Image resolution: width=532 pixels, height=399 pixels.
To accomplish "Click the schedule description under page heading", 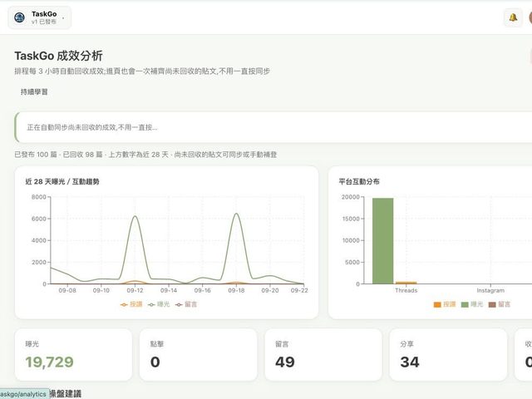I will click(142, 71).
